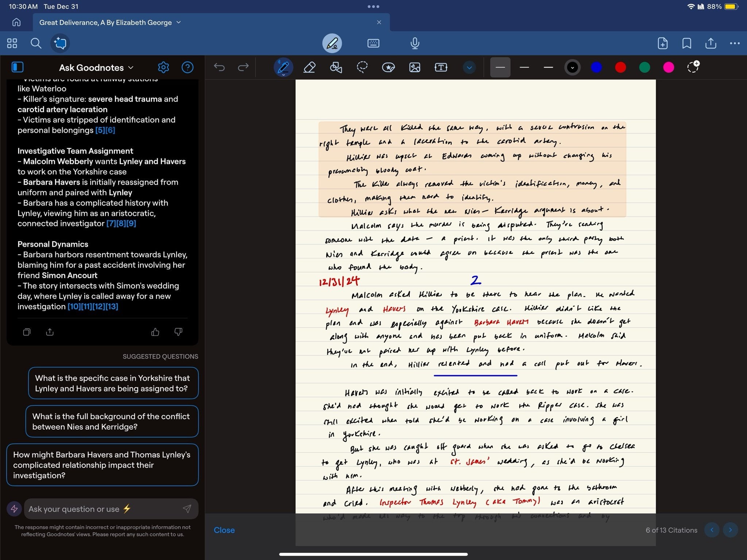Start audio recording with microphone
This screenshot has height=560, width=747.
click(415, 43)
